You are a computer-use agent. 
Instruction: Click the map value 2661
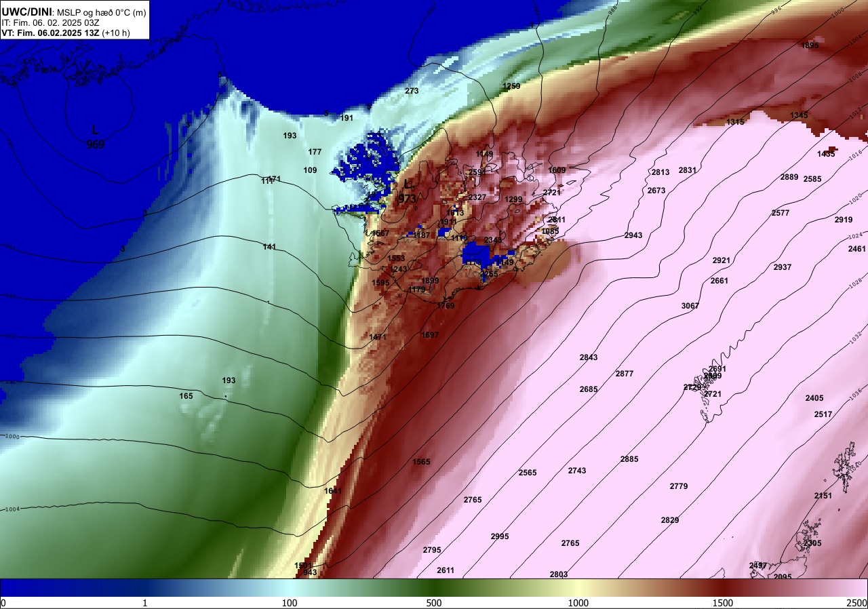click(x=719, y=281)
